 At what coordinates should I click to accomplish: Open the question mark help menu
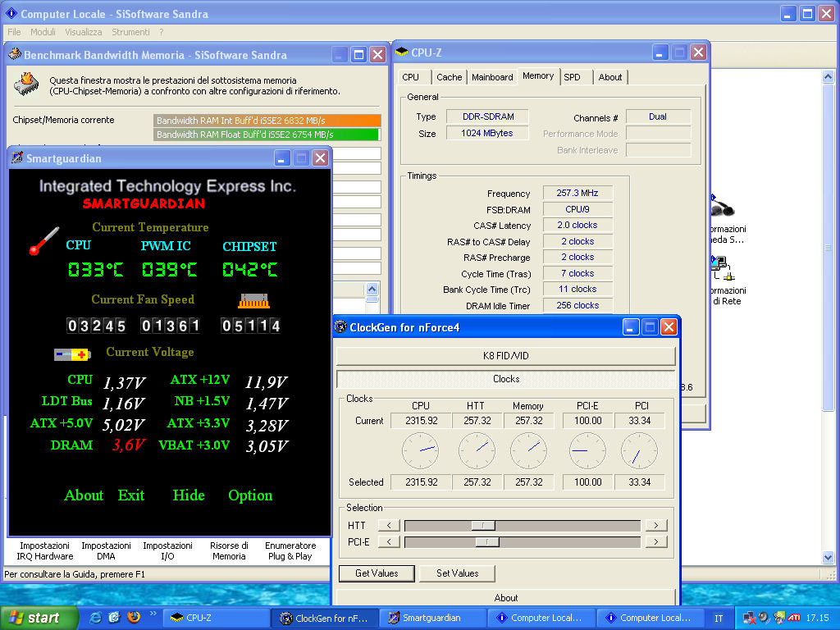click(x=162, y=32)
